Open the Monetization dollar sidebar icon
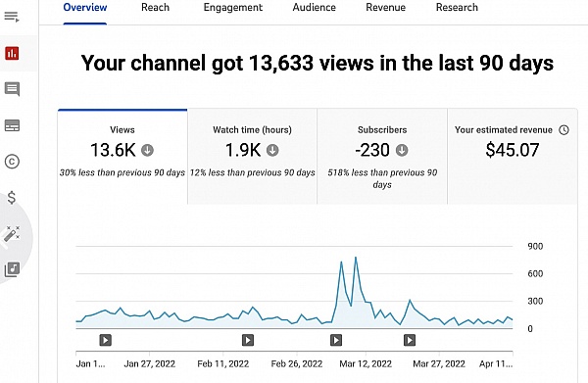Screen dimensions: 588x383 coord(12,198)
